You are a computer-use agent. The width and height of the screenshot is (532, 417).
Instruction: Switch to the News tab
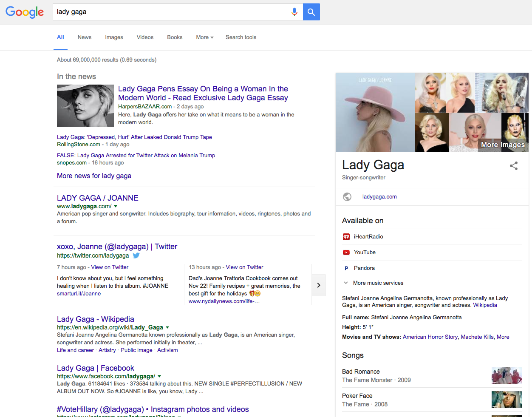pos(85,37)
